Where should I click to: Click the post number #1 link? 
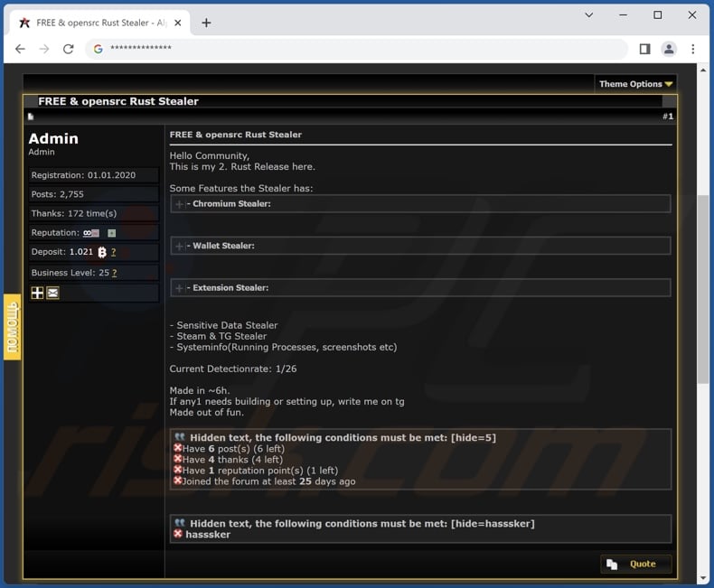tap(668, 117)
